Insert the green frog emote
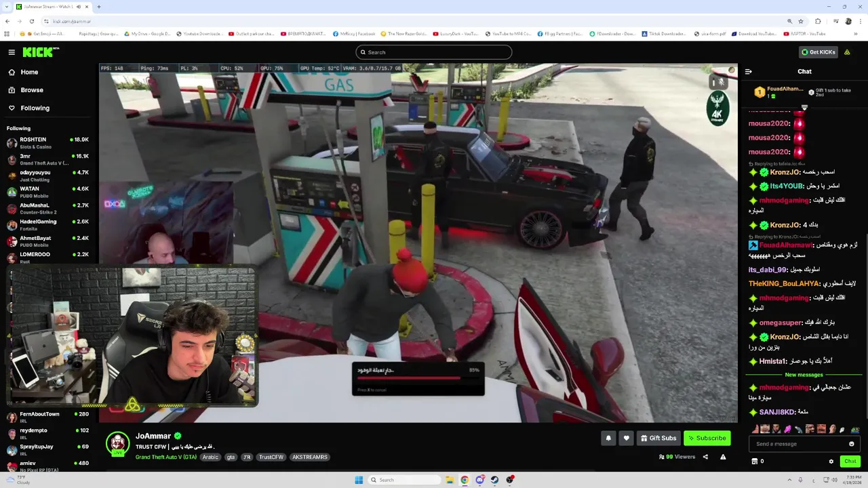Screen dimensions: 868x488 (x=854, y=429)
